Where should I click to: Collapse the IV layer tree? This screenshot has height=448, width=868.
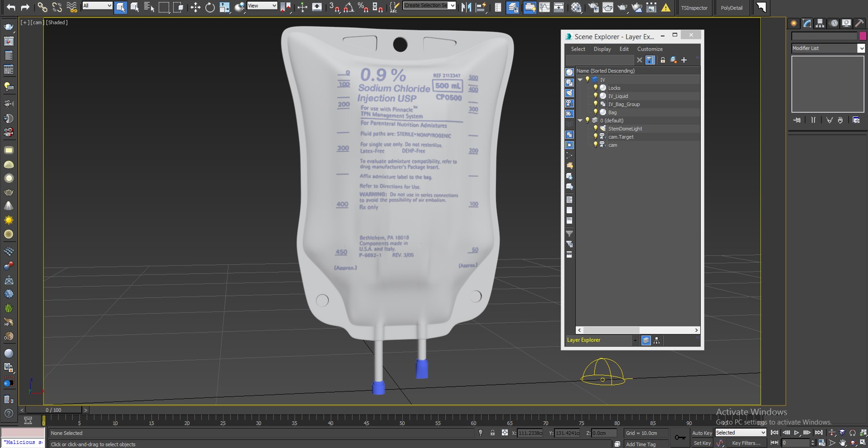click(580, 79)
